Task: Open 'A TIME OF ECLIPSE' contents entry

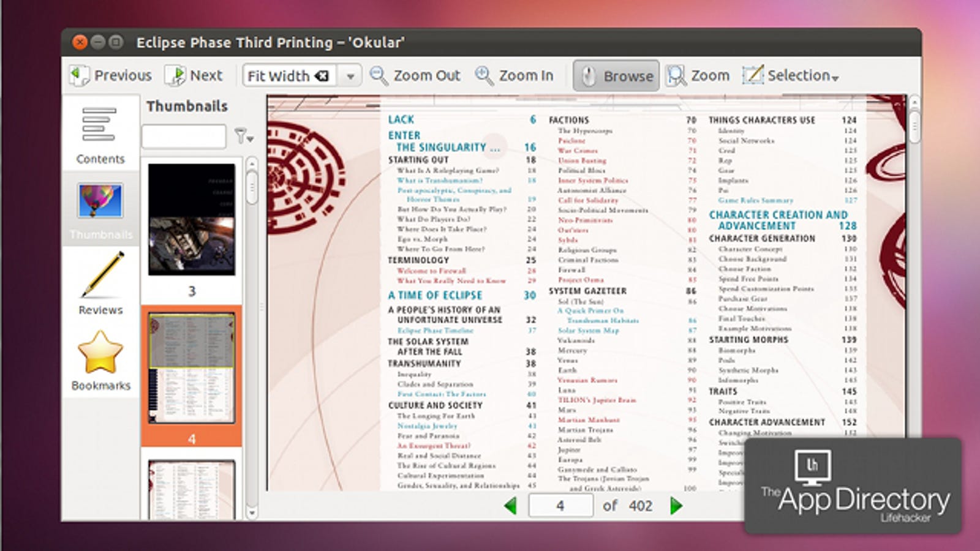Action: pos(435,295)
